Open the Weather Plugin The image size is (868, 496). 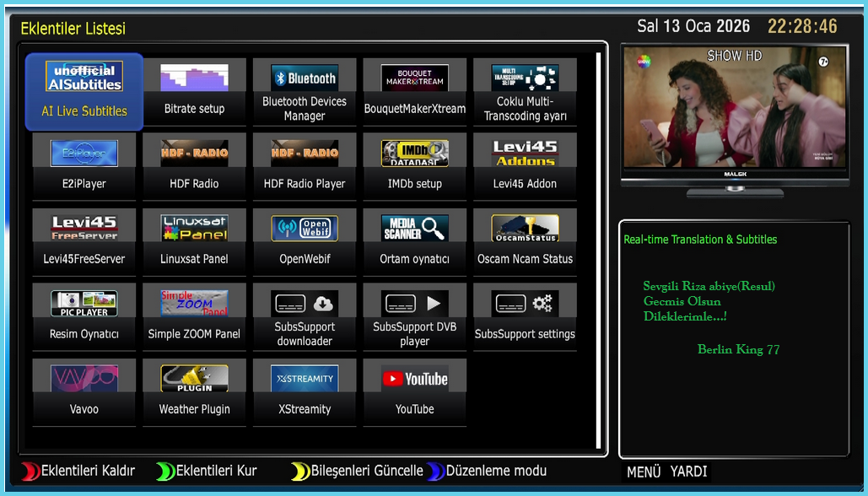194,392
